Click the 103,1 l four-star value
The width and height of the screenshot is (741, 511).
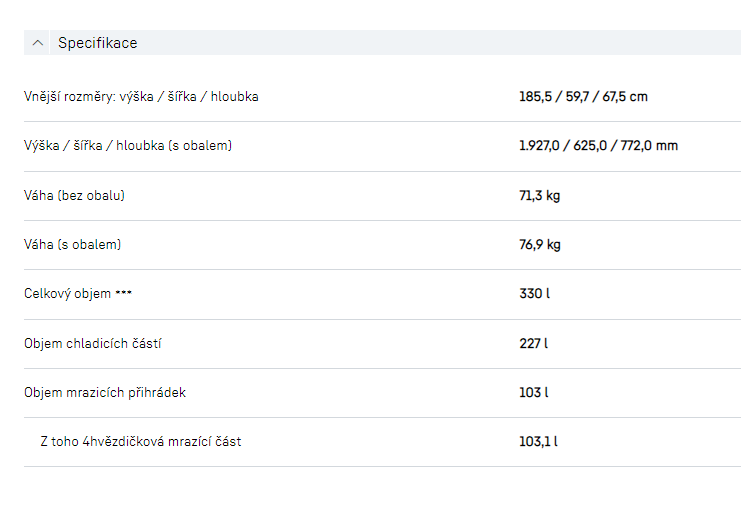click(538, 441)
